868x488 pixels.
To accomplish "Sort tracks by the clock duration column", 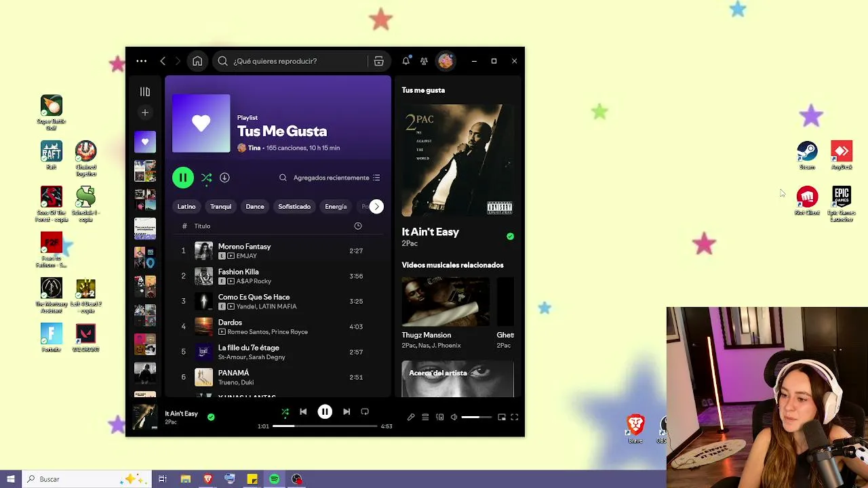I will tap(358, 226).
